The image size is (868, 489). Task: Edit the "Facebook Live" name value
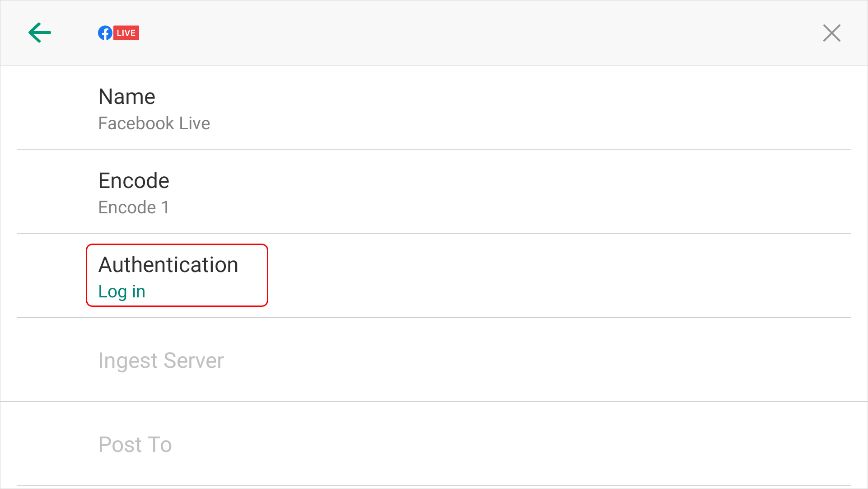click(154, 123)
